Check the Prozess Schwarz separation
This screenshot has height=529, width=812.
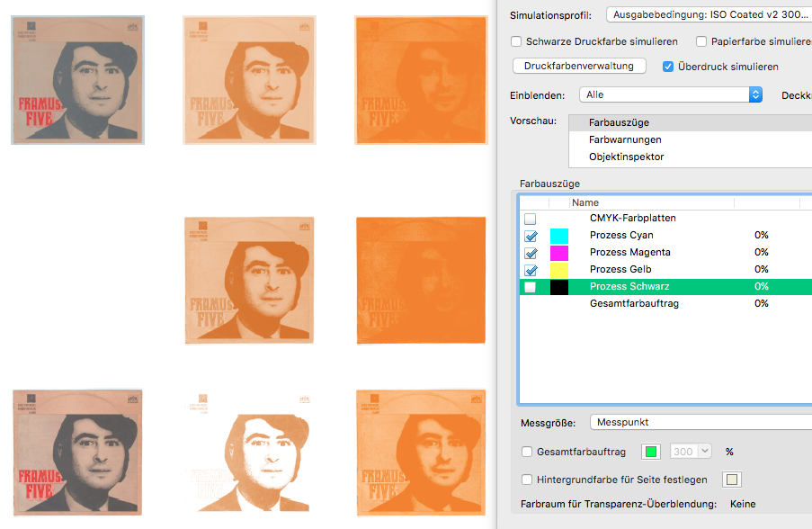[x=531, y=287]
